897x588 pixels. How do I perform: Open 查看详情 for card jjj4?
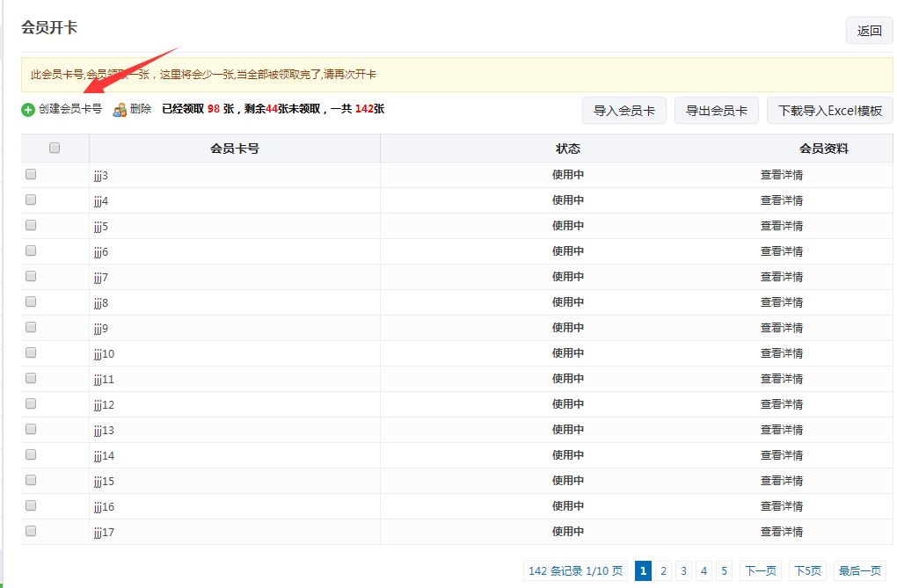(782, 200)
